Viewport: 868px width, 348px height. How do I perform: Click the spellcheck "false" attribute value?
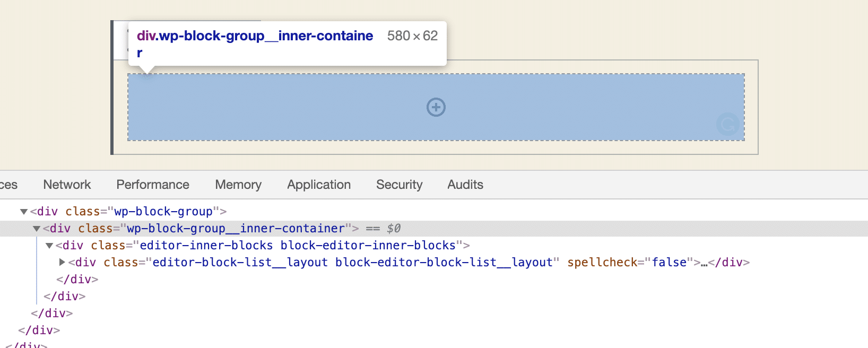click(x=669, y=263)
